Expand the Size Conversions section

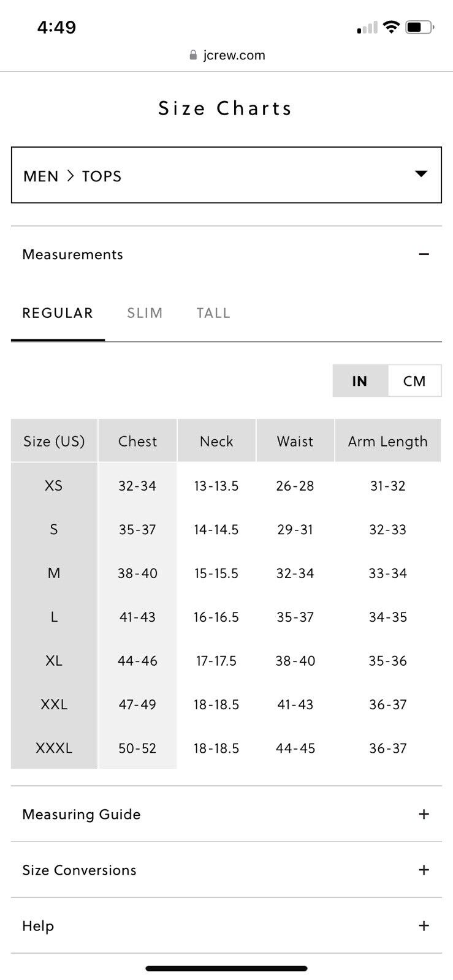point(226,870)
